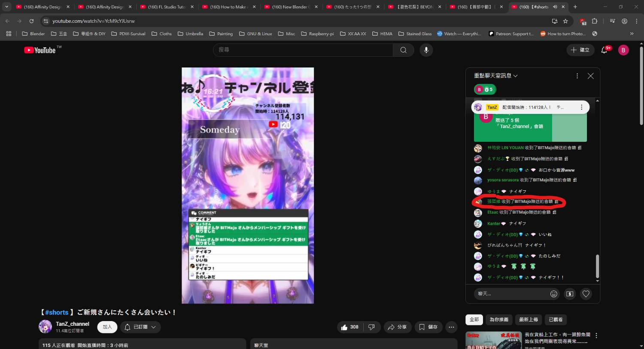Switch to New Blender tab
This screenshot has width=644, height=349.
292,7
